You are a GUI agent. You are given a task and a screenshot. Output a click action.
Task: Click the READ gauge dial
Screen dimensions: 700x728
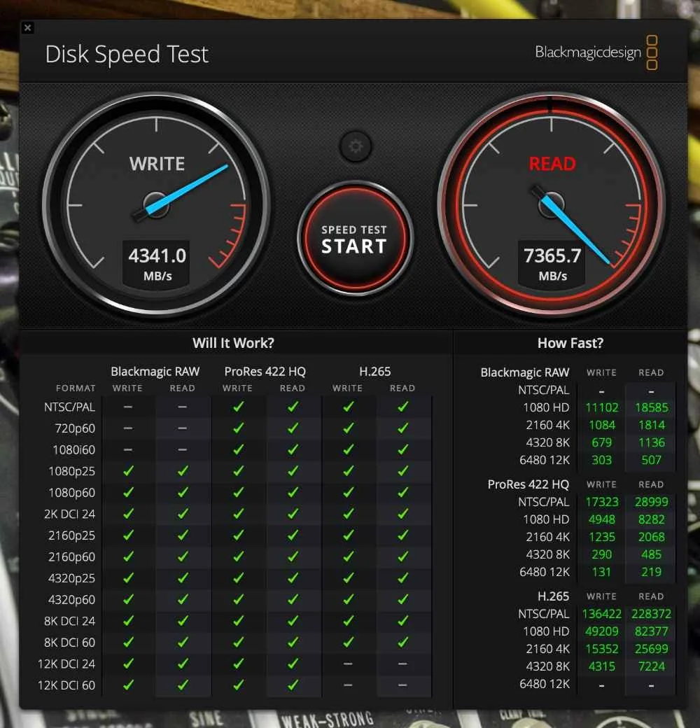point(552,204)
